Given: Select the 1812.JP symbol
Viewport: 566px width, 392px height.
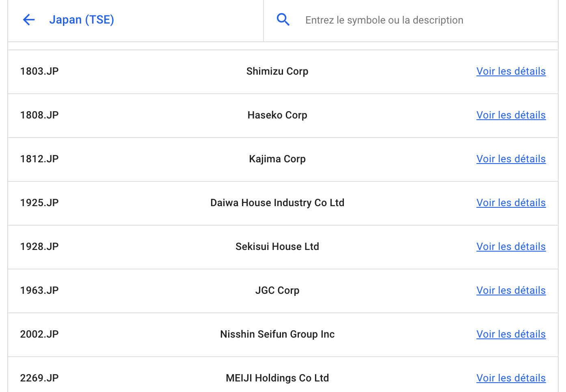Looking at the screenshot, I should pos(39,159).
